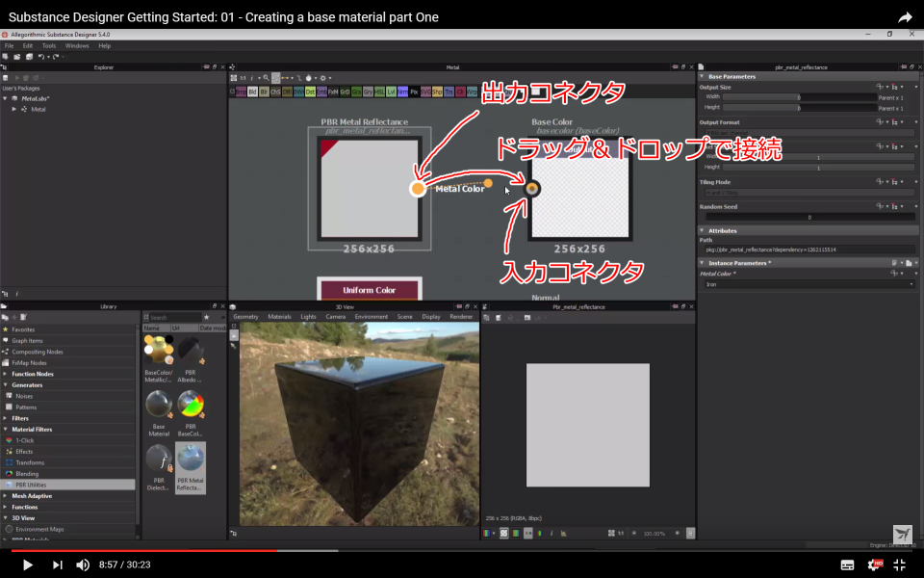Add a Blend (Bld) node

[252, 92]
